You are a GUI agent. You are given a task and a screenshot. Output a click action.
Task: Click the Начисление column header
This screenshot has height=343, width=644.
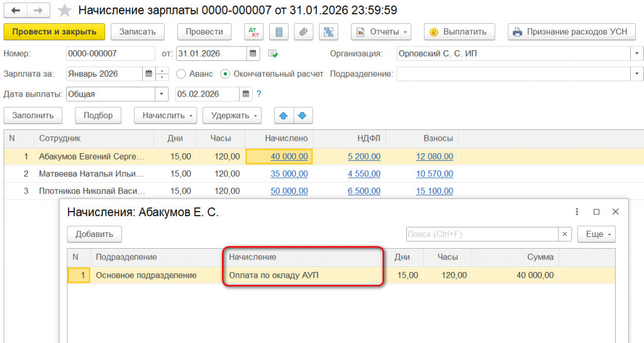coord(303,258)
